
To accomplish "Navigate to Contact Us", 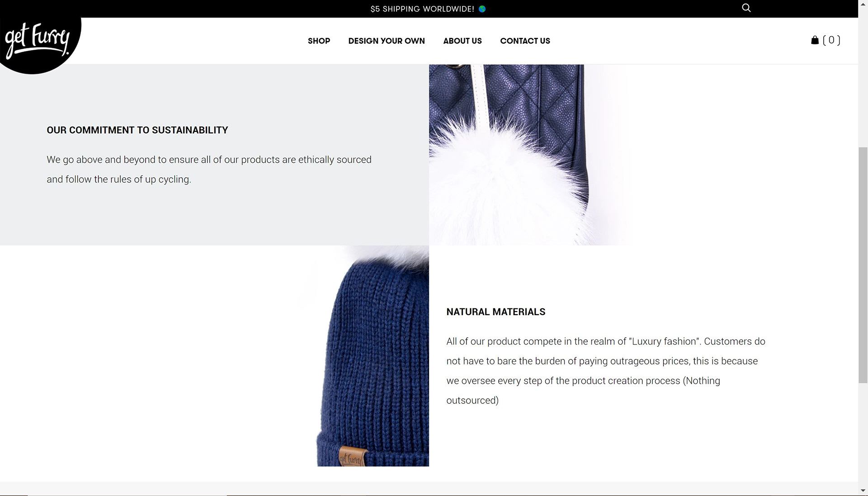I will 525,41.
